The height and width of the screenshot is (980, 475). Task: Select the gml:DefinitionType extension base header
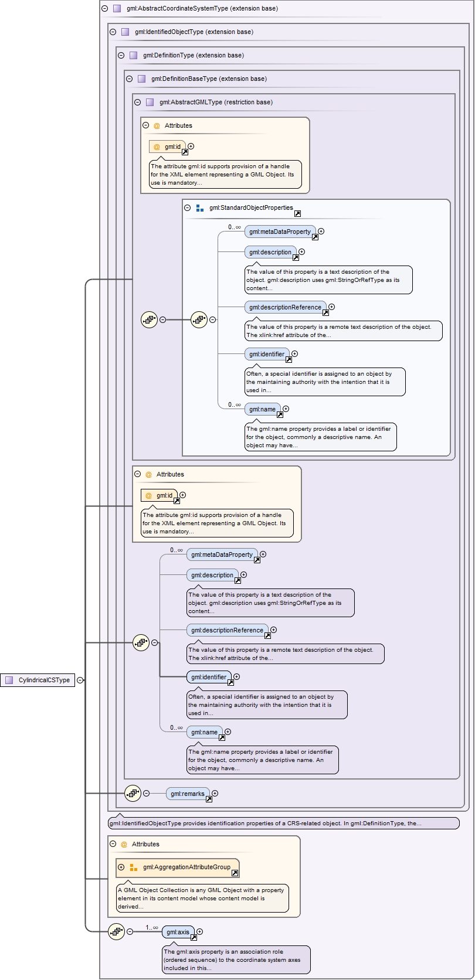tap(193, 55)
